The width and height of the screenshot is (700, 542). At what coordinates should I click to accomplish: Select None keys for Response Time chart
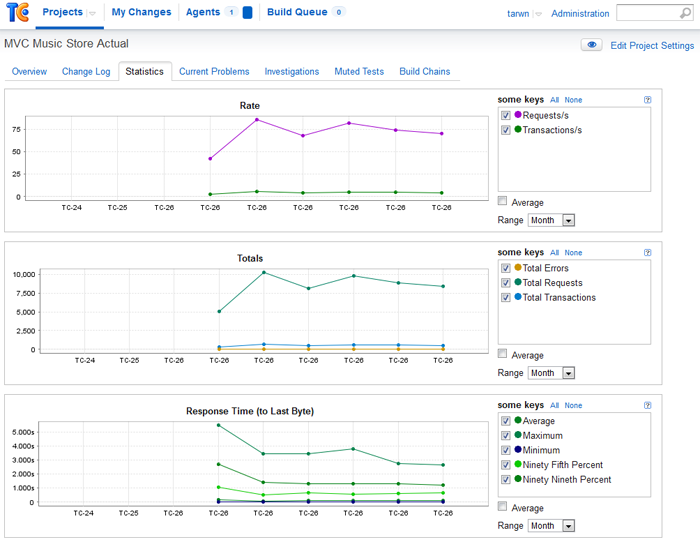click(573, 405)
